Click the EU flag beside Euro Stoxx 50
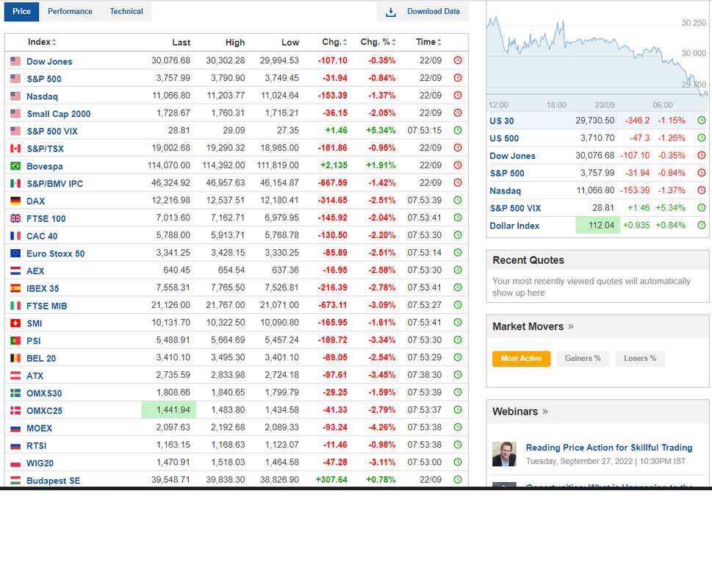Screen dimensions: 712x588 [x=15, y=254]
